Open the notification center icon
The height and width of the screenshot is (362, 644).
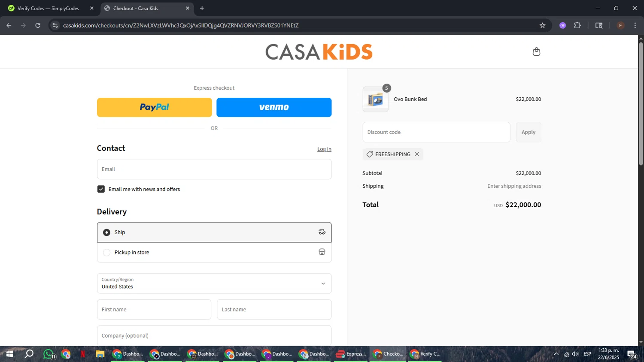click(632, 354)
